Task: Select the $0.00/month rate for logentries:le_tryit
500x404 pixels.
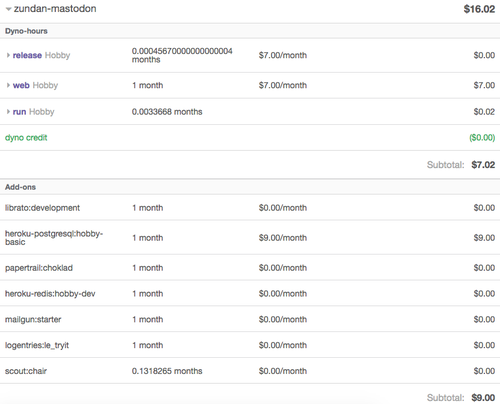Action: 283,345
